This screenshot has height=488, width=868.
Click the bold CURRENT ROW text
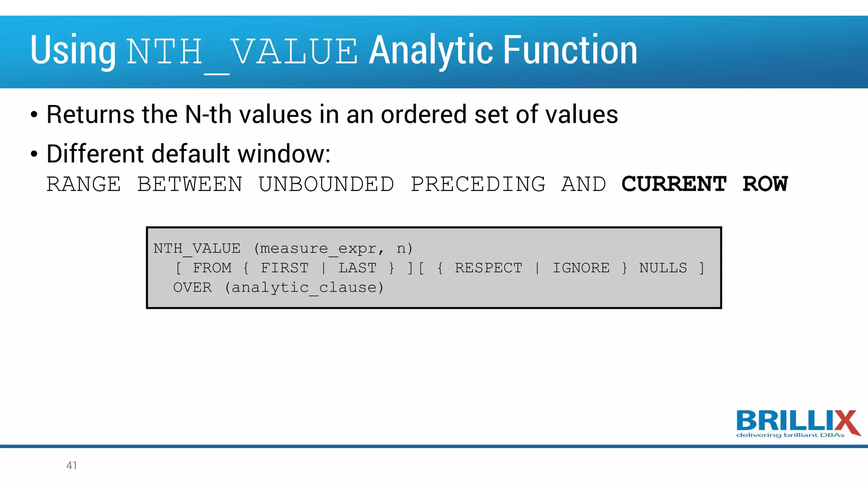704,184
